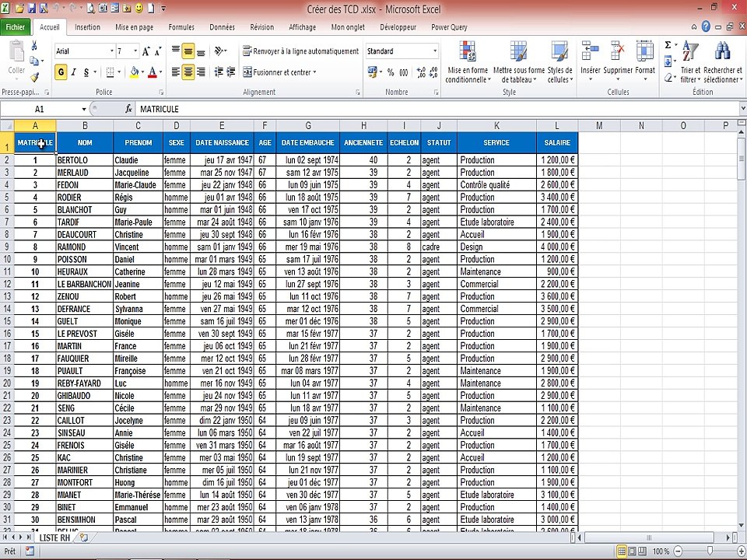Click the zoom out minus button
Screen dimensions: 747x560
click(x=679, y=551)
